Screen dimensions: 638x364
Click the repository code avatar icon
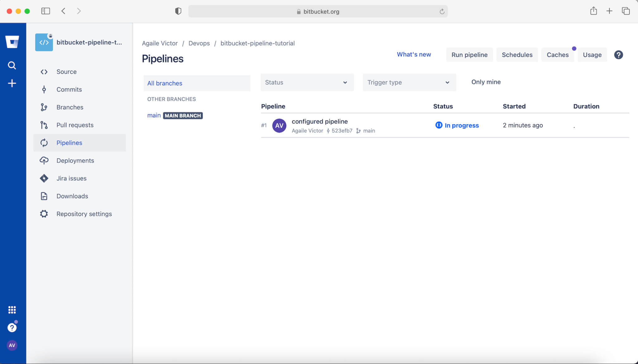pos(44,42)
